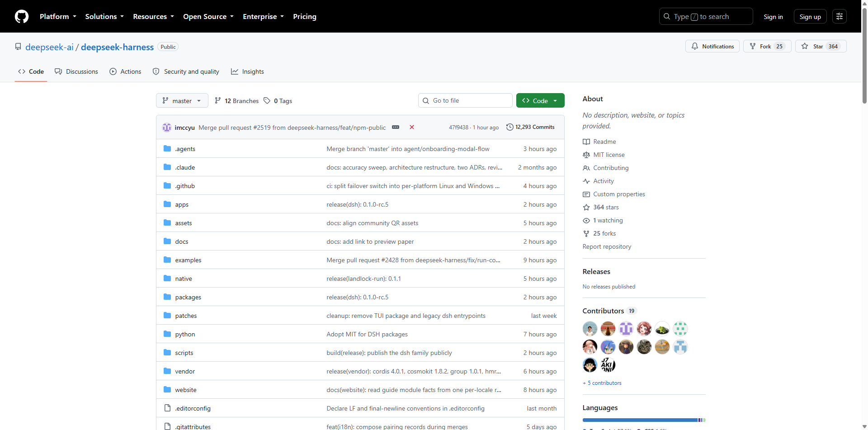The height and width of the screenshot is (430, 868).
Task: Open the AKI ONI contributor avatar
Action: (x=608, y=365)
